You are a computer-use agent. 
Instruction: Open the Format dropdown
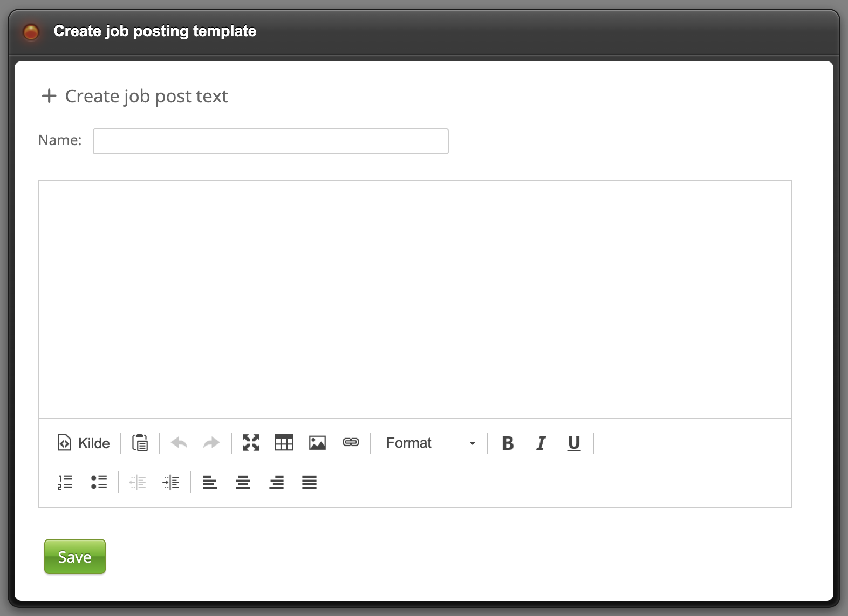coord(430,443)
